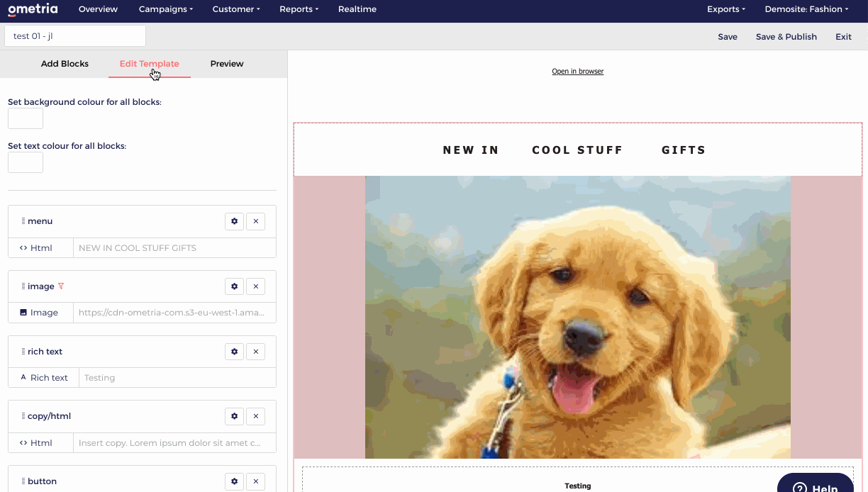Pick text colour swatch for all blocks
Image resolution: width=868 pixels, height=492 pixels.
[26, 162]
